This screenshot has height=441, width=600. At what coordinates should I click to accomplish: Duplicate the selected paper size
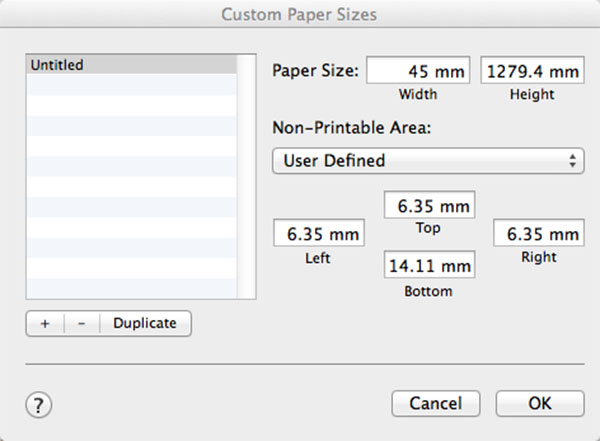145,323
